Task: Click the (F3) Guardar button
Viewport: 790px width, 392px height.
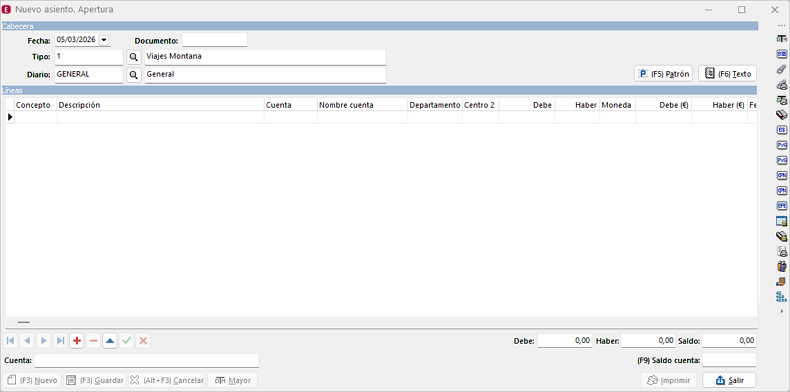Action: click(95, 380)
